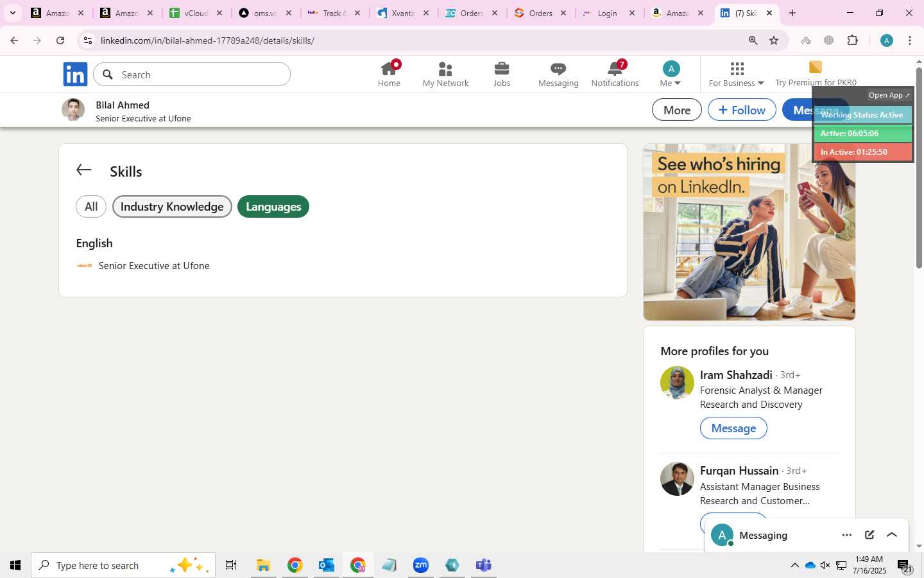View site information icon in address bar
Screen dimensions: 924x578
click(88, 40)
